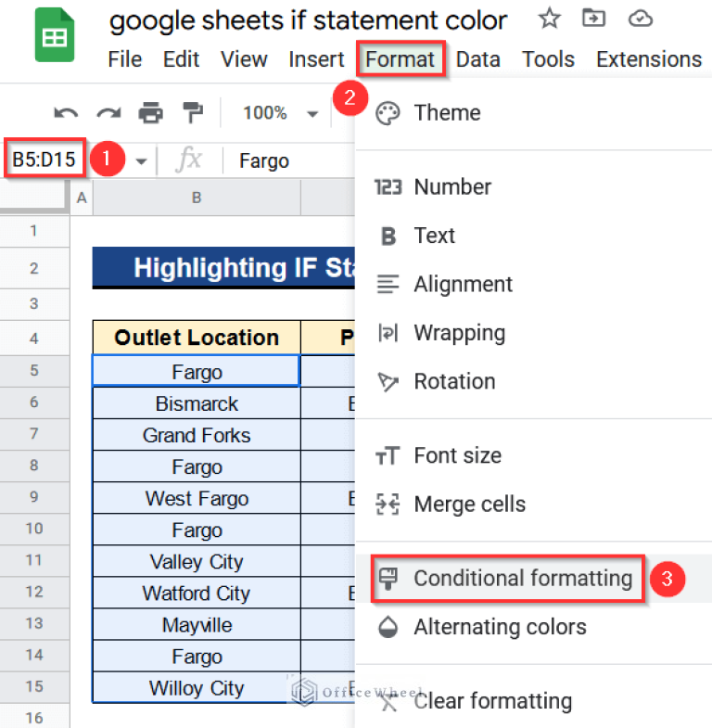712x728 pixels.
Task: Select the paint format roller icon
Action: 193,113
